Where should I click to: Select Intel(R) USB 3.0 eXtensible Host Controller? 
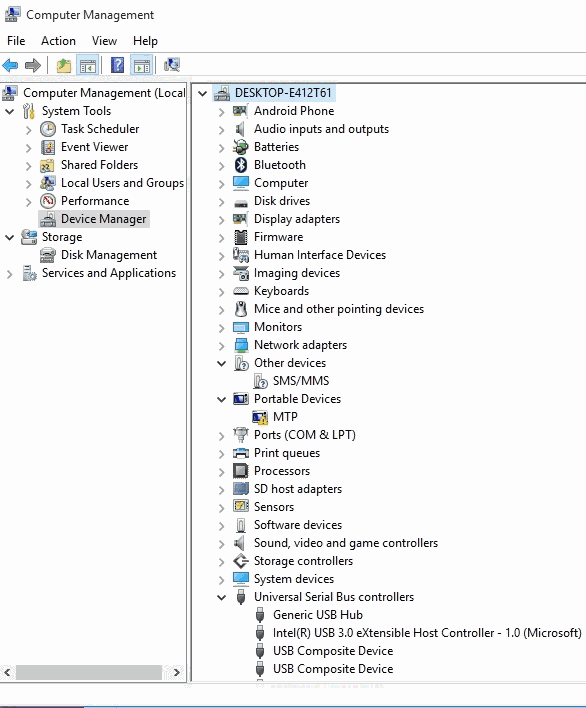427,633
